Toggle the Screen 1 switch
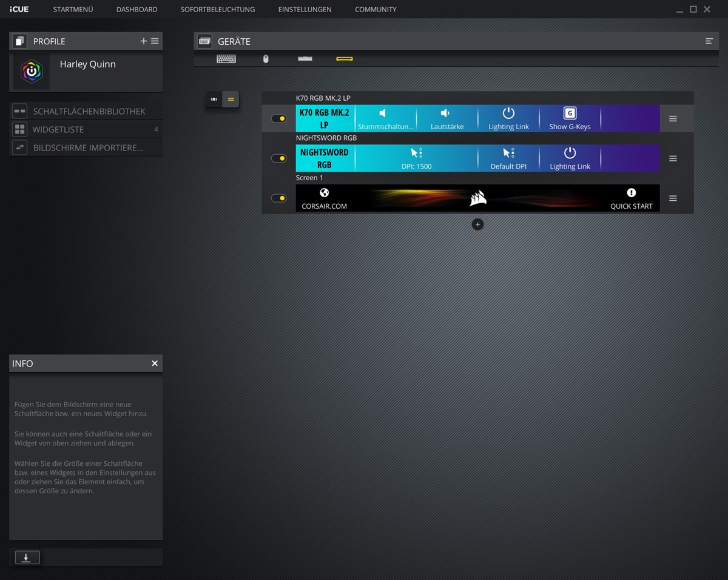The width and height of the screenshot is (728, 580). click(278, 198)
